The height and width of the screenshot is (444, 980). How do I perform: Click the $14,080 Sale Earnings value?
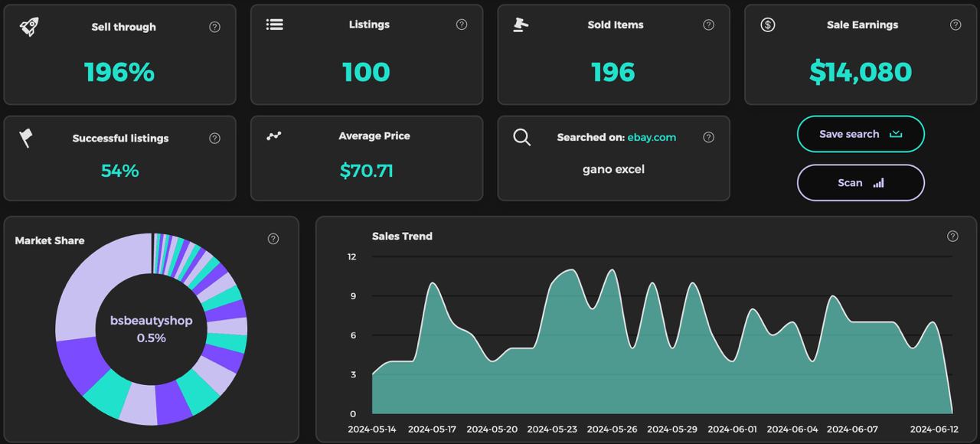[x=861, y=72]
